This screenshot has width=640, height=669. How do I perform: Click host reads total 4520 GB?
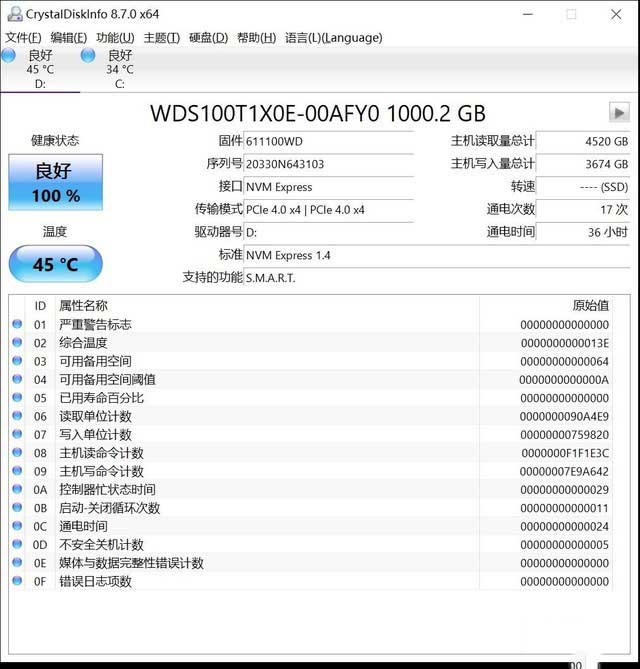tap(583, 142)
